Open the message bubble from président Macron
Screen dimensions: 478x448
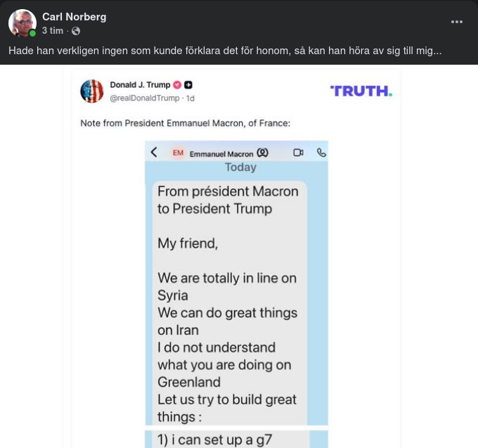point(228,302)
